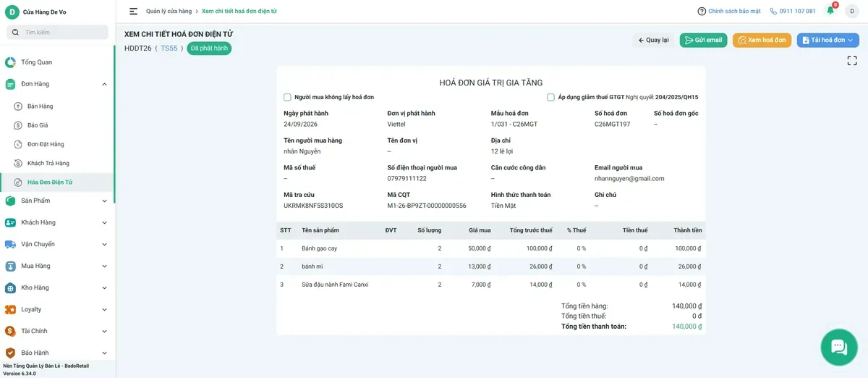Open the Tổng Quan dashboard icon
This screenshot has height=378, width=868.
click(x=10, y=62)
